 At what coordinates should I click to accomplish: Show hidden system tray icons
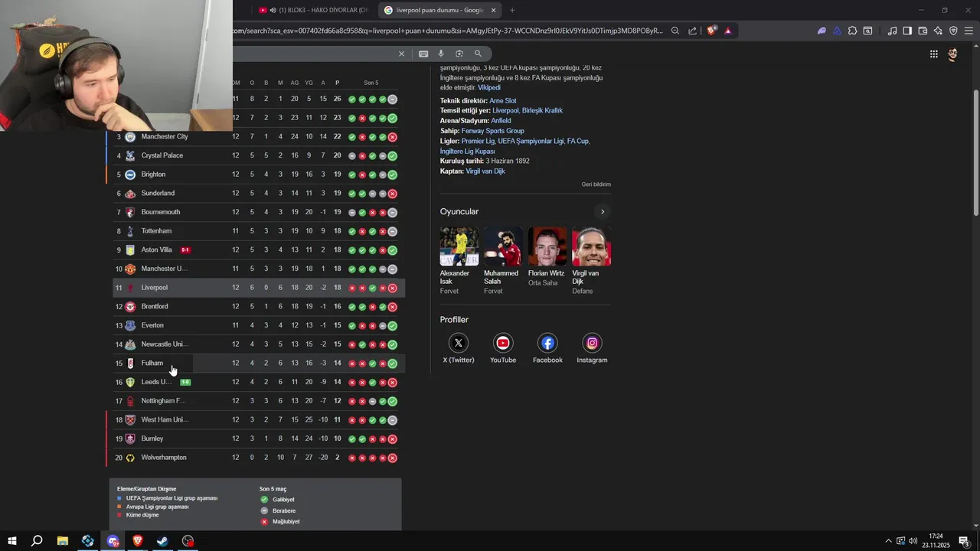888,541
